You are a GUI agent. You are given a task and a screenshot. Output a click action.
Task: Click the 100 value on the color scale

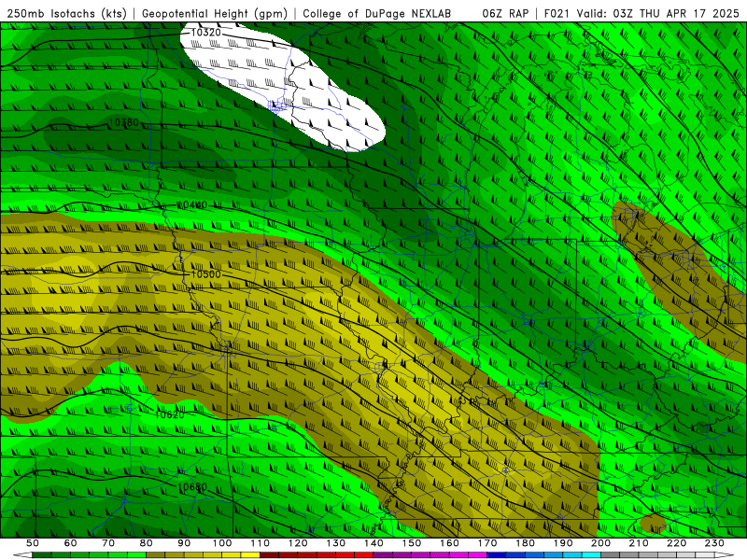pos(222,543)
